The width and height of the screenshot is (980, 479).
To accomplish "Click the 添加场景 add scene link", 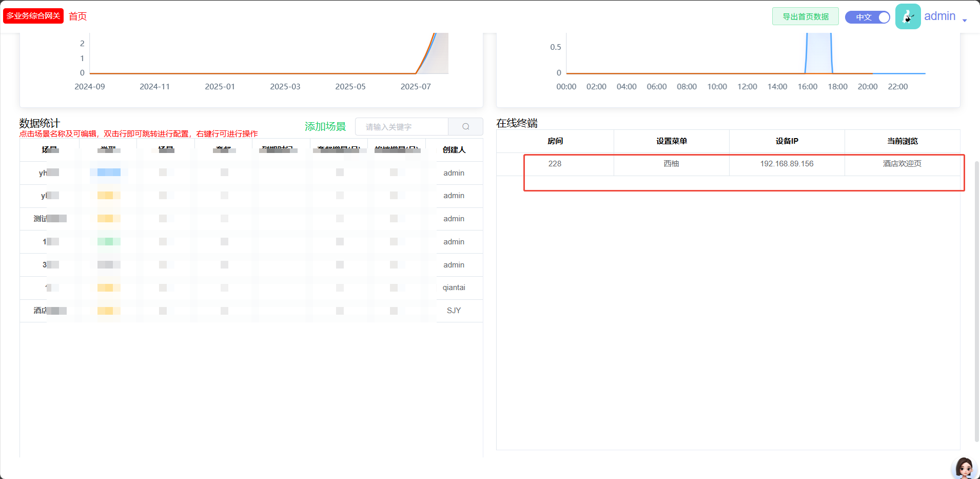I will coord(325,127).
